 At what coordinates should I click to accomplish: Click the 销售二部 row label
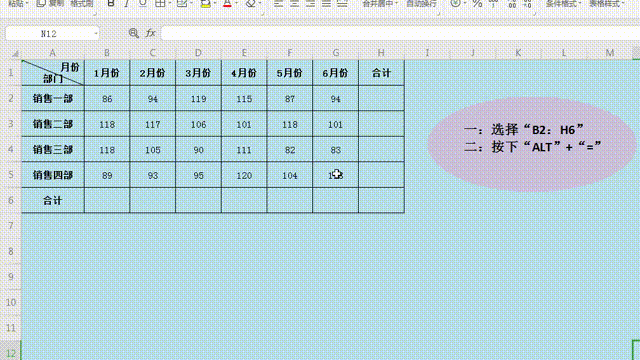53,124
